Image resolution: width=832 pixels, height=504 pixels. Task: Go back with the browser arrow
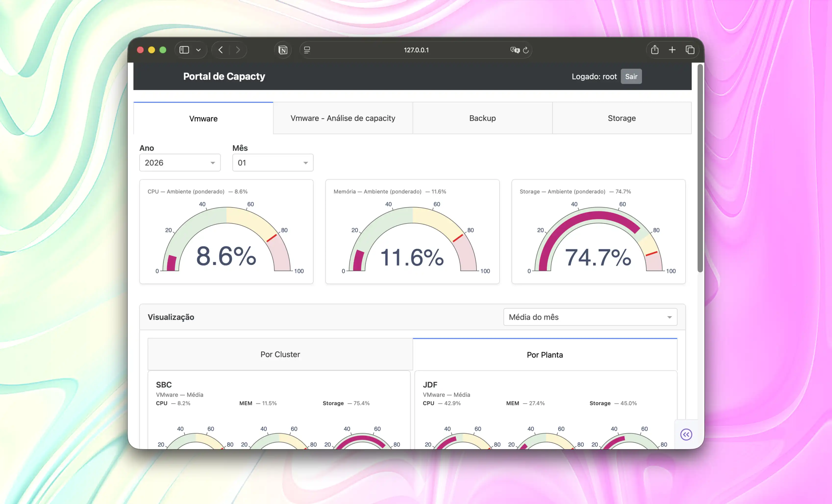[221, 50]
